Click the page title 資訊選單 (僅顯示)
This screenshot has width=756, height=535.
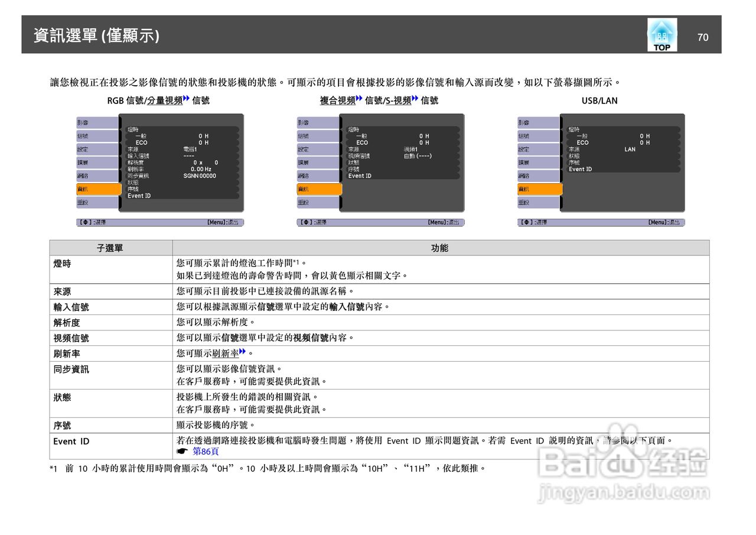(96, 36)
